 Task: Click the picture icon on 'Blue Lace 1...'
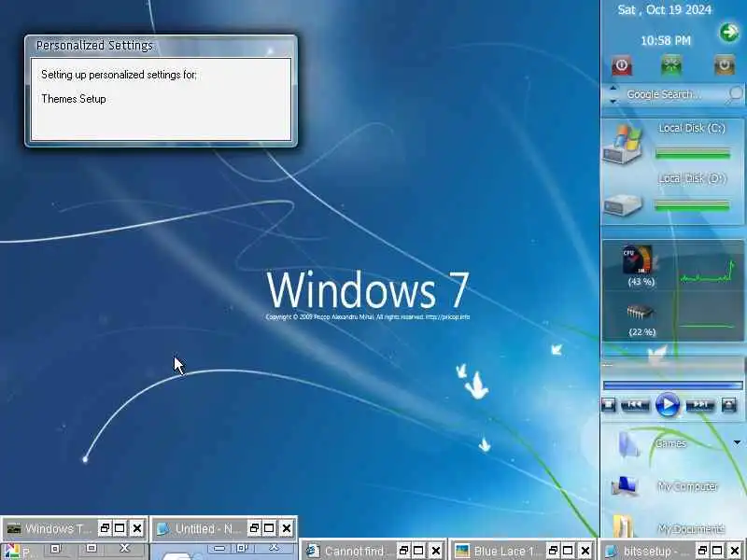pyautogui.click(x=462, y=551)
